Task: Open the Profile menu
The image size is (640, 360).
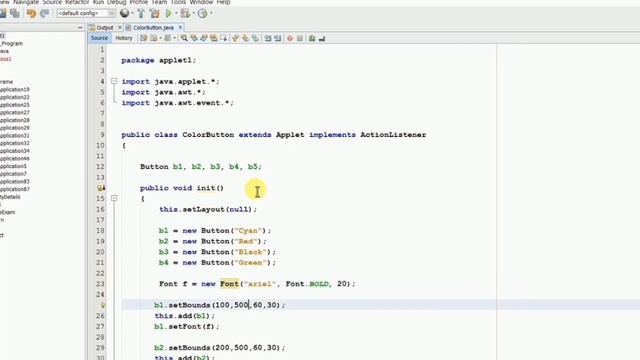Action: pos(139,2)
